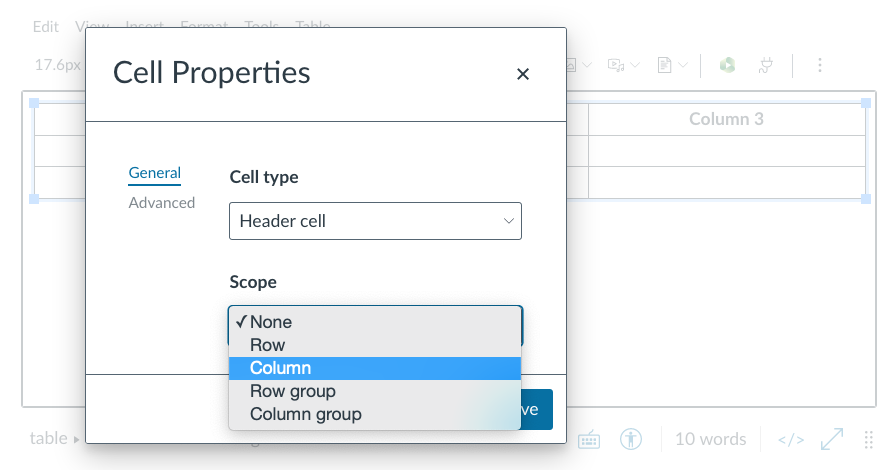Expand the document options chevron
Screen dimensions: 894x470
(x=683, y=65)
